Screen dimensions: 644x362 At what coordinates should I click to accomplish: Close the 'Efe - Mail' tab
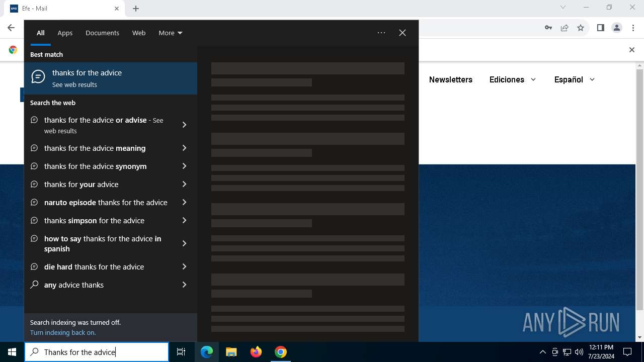tap(117, 9)
